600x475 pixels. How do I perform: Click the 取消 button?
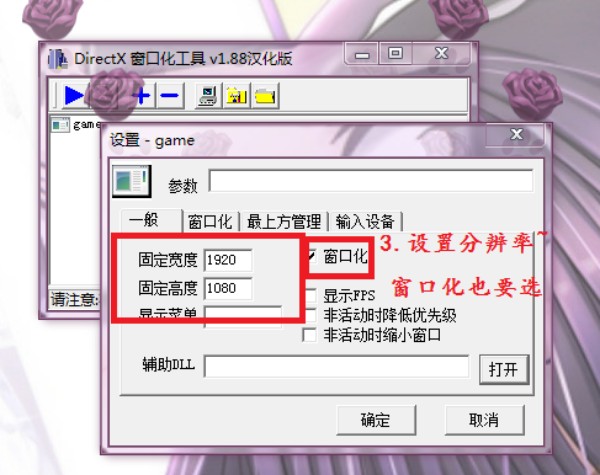(x=484, y=420)
